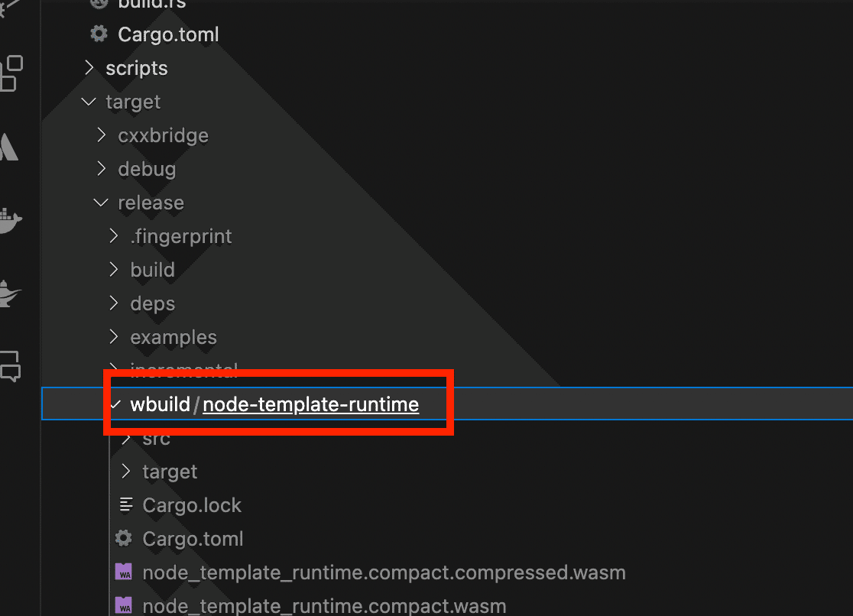The width and height of the screenshot is (853, 616).
Task: Collapse the top-level target folder
Action: (89, 102)
